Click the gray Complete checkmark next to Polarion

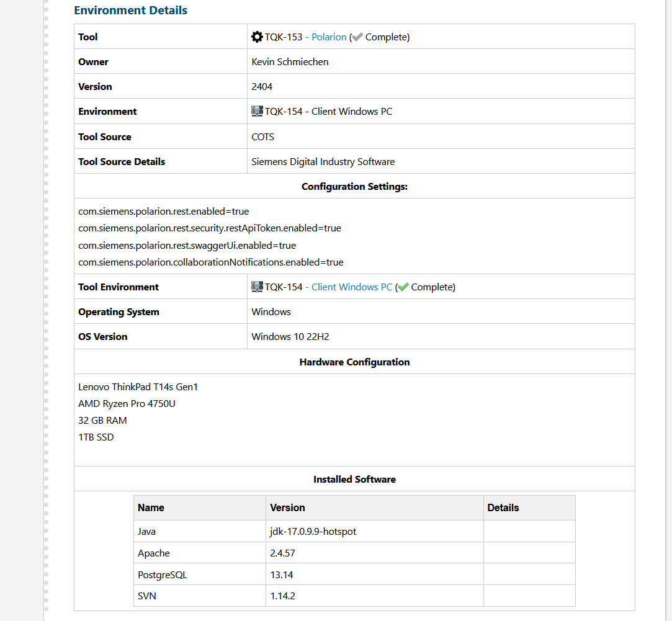coord(357,37)
